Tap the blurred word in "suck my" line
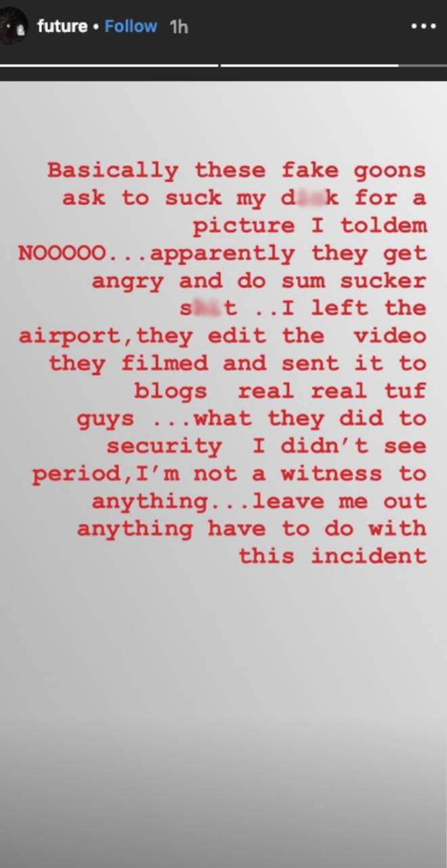447x868 pixels. pos(309,198)
